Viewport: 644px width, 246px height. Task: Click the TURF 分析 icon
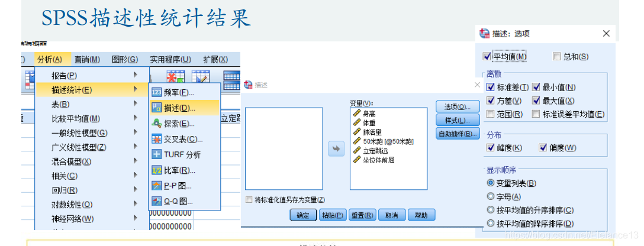(x=156, y=154)
